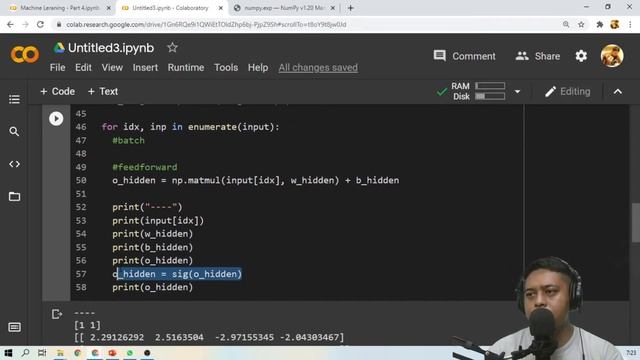The image size is (640, 360).
Task: Share the notebook
Action: [x=538, y=56]
